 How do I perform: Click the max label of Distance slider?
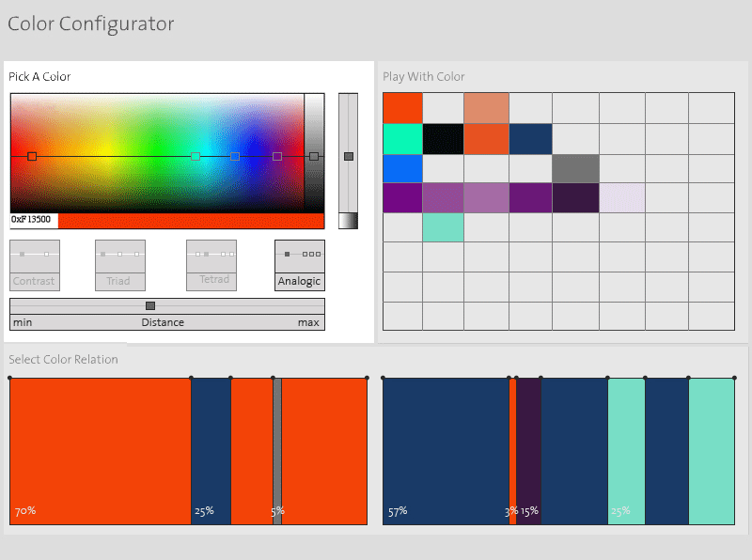308,322
